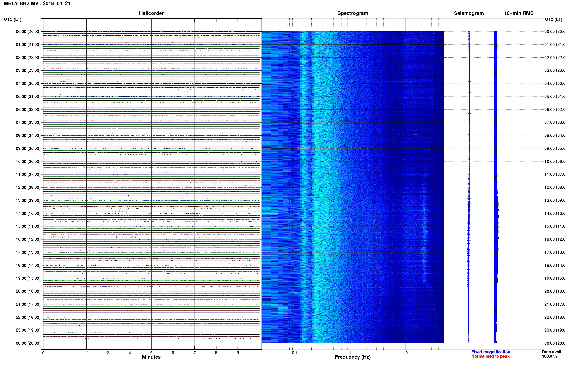Image resolution: width=588 pixels, height=368 pixels.
Task: Click minute tick '8' under the Helicorder
Action: tap(216, 353)
